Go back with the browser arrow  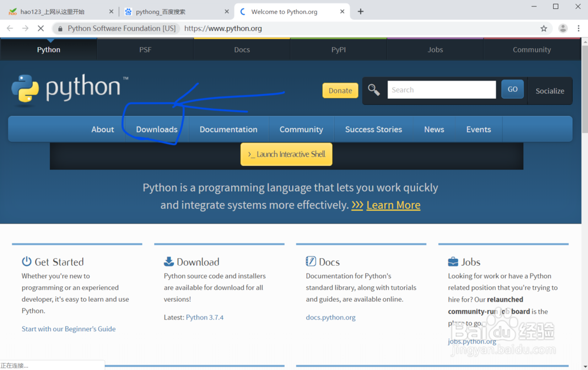click(10, 28)
